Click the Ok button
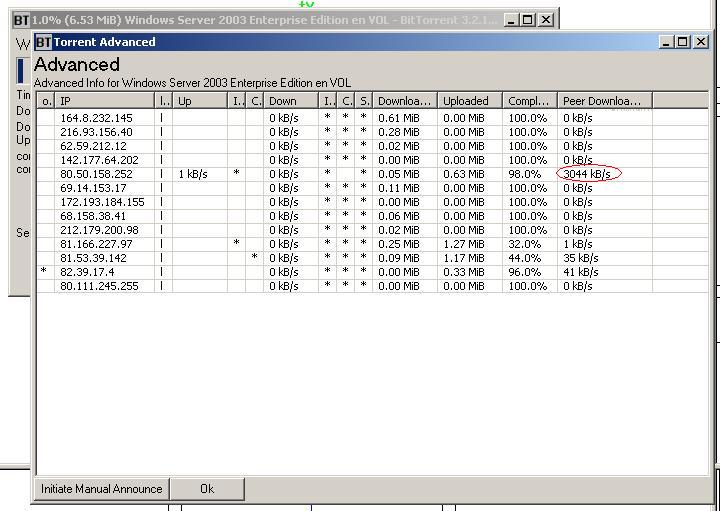Viewport: 720px width, 511px height. (207, 489)
